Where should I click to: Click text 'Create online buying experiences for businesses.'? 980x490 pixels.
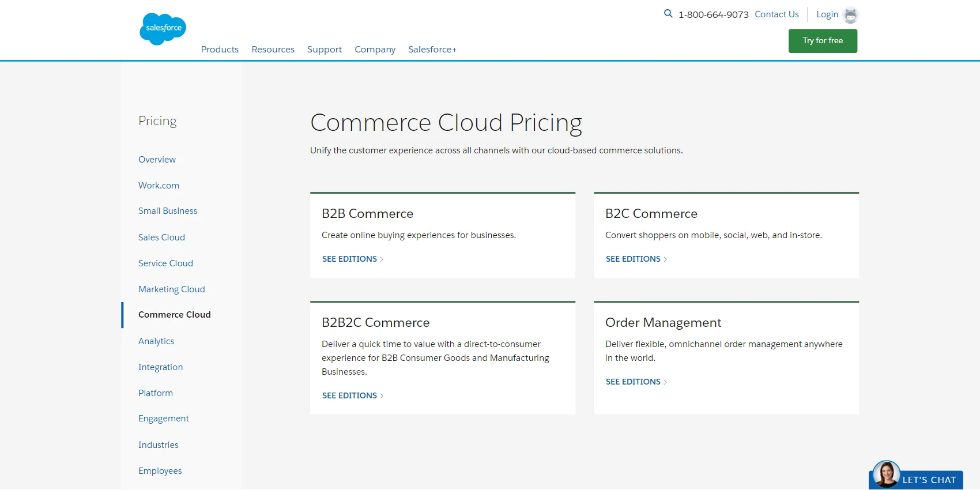(x=419, y=235)
